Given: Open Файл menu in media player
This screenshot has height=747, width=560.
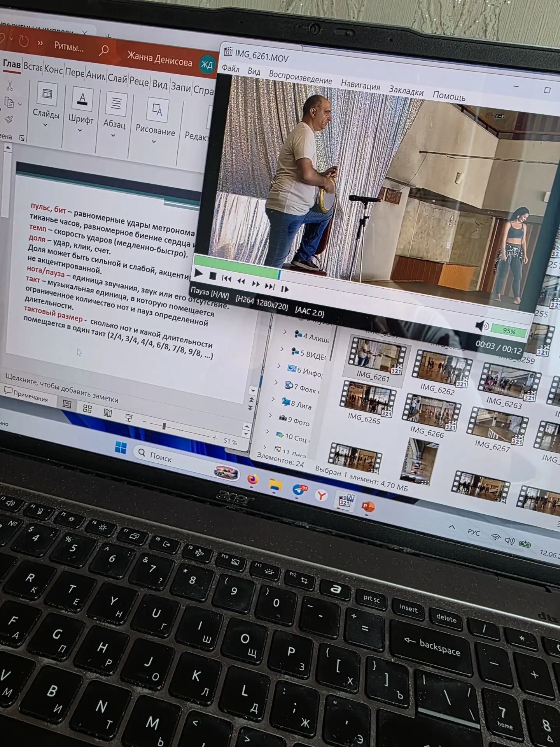Looking at the screenshot, I should [231, 68].
